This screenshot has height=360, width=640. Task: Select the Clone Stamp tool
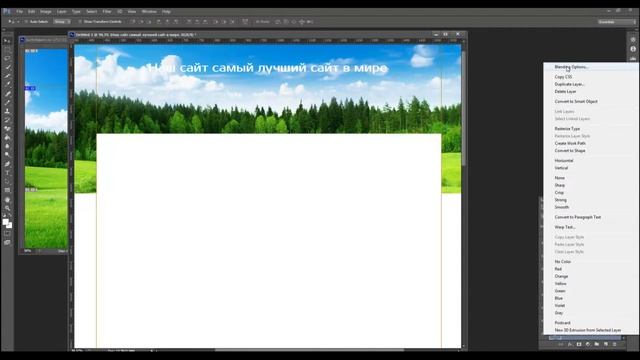[7, 111]
